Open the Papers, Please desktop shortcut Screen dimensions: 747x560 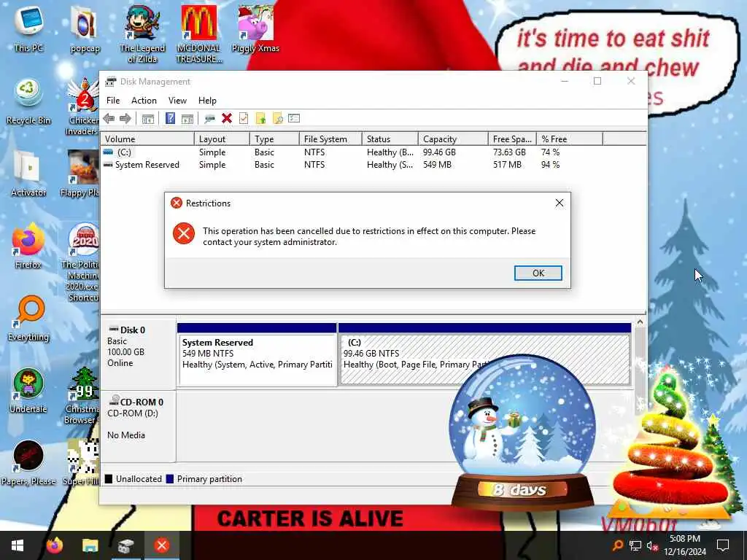coord(28,463)
